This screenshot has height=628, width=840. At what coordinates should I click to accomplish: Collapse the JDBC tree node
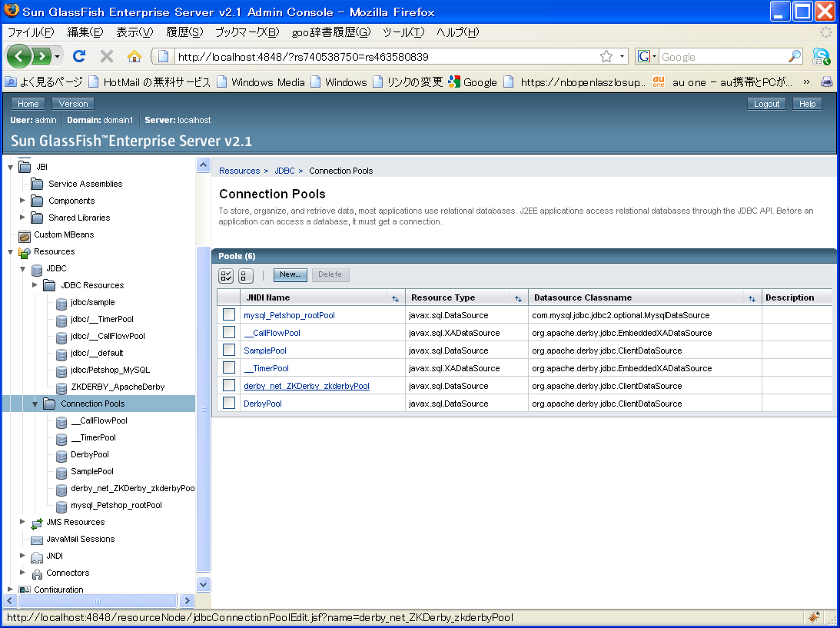pos(22,269)
